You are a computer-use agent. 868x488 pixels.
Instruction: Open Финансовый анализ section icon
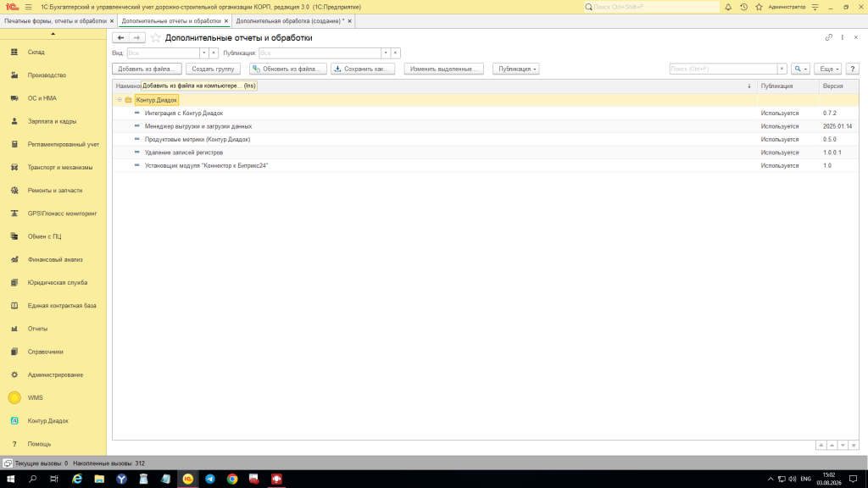pyautogui.click(x=14, y=259)
